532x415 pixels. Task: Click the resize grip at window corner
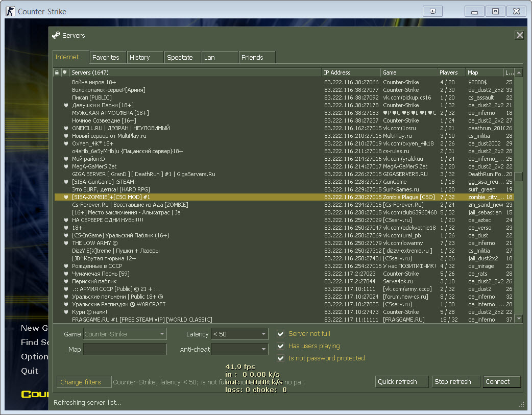(x=521, y=403)
